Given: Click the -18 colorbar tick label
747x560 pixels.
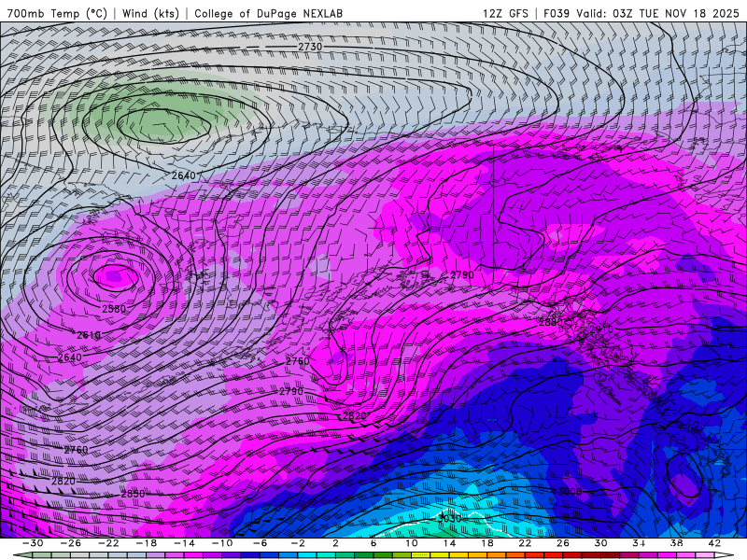Looking at the screenshot, I should (x=147, y=543).
